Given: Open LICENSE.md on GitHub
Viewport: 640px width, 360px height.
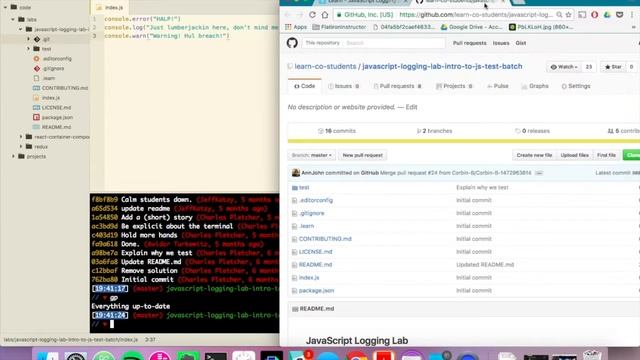Looking at the screenshot, I should (x=316, y=252).
